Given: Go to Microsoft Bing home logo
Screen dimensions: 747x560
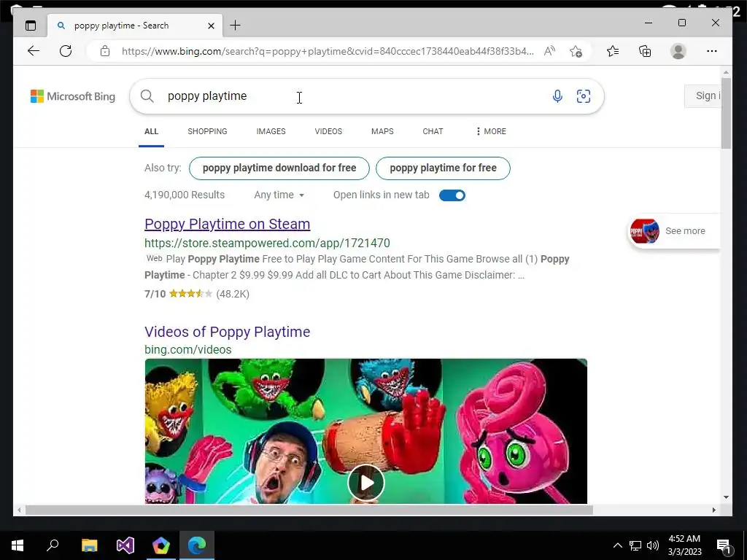Looking at the screenshot, I should pyautogui.click(x=73, y=96).
